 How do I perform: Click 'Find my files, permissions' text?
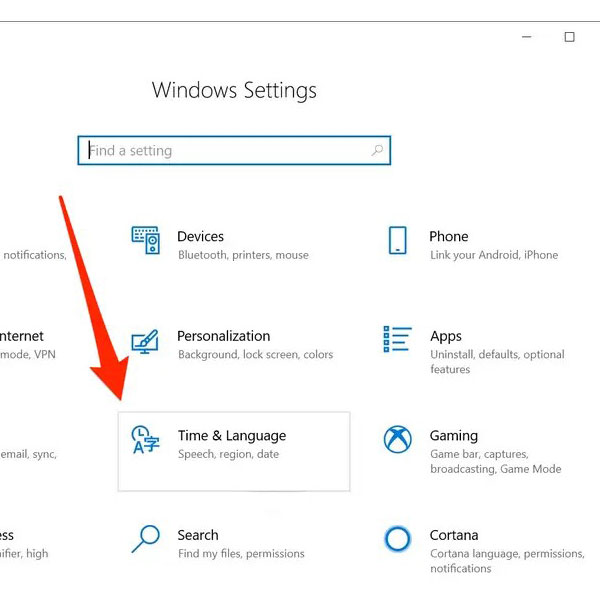tap(241, 554)
